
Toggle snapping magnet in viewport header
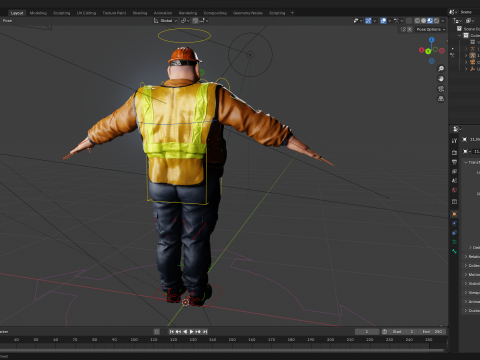pyautogui.click(x=195, y=21)
